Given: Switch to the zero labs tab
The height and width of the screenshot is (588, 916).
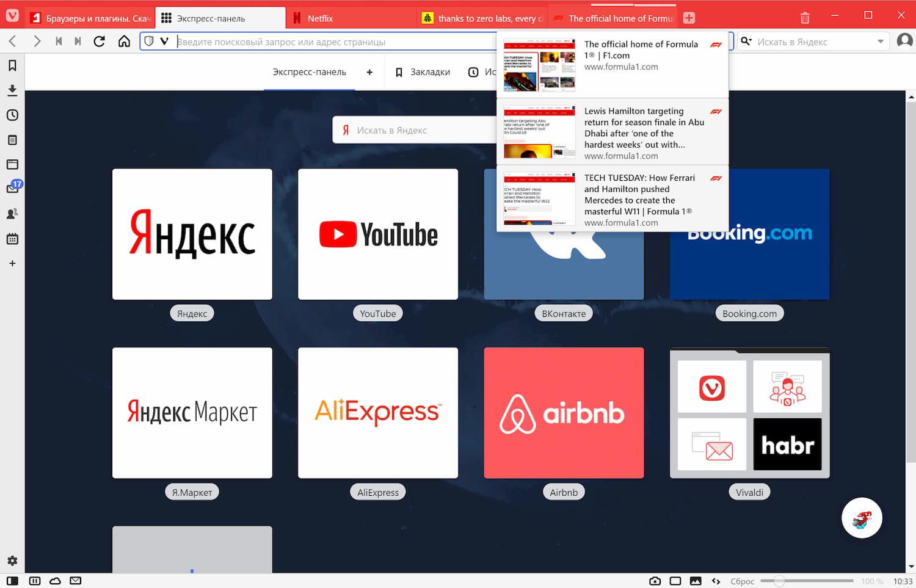Looking at the screenshot, I should click(x=482, y=18).
